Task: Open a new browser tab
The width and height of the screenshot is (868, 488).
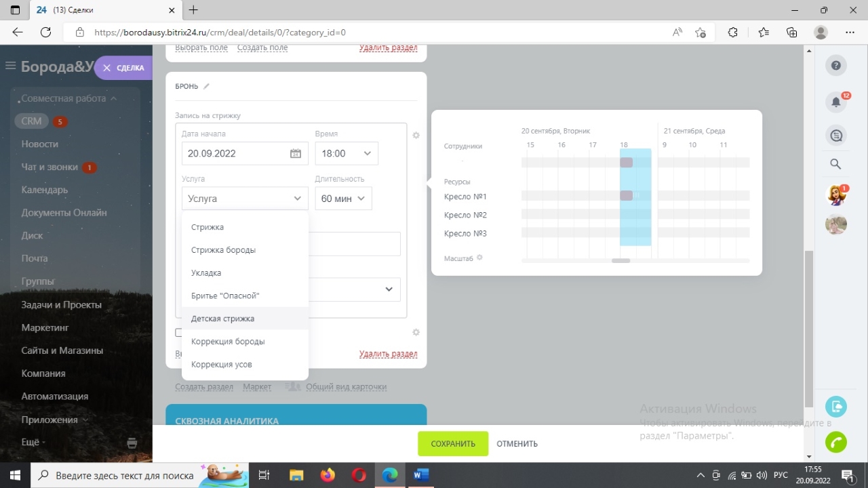Action: 193,10
